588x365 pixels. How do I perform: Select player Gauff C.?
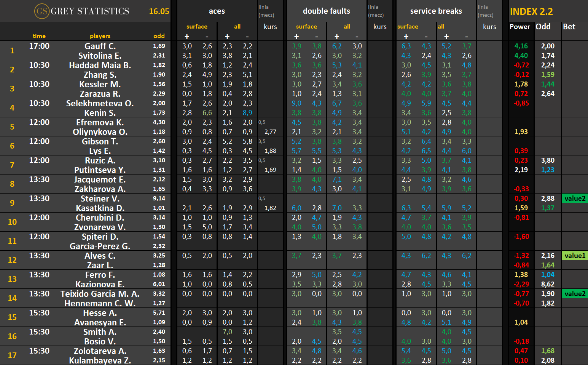(x=100, y=46)
